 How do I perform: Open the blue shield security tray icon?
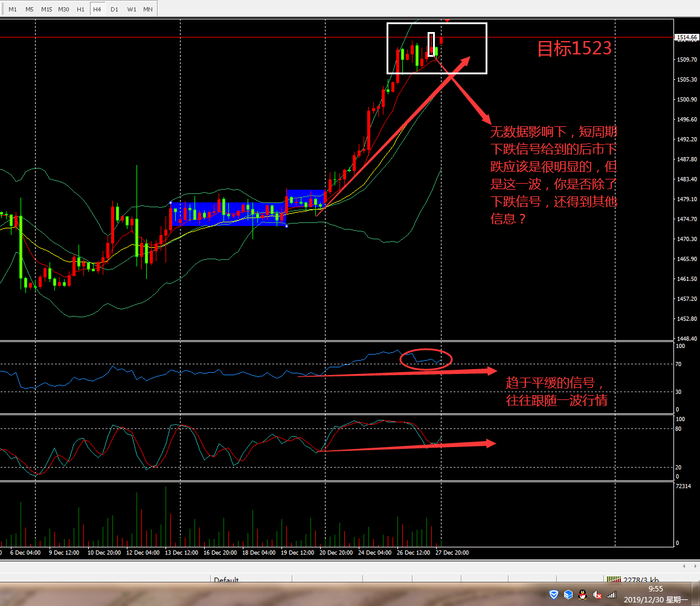click(x=554, y=595)
